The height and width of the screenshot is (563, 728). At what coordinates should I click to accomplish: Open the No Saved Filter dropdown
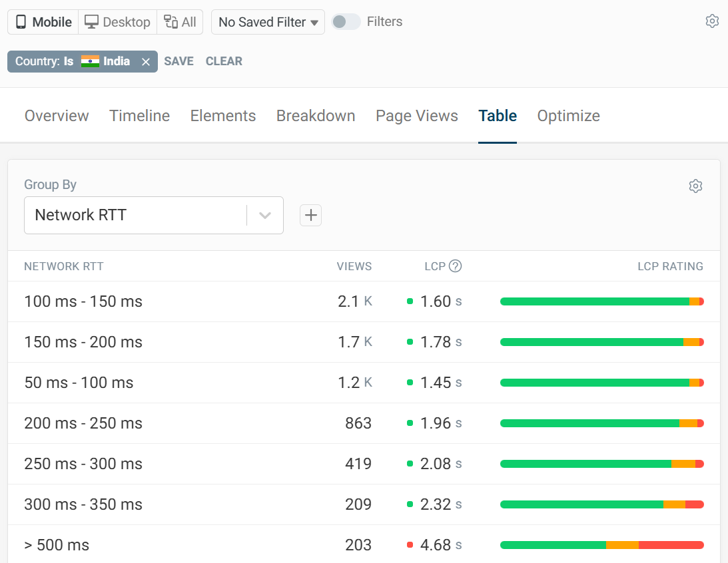pyautogui.click(x=267, y=21)
